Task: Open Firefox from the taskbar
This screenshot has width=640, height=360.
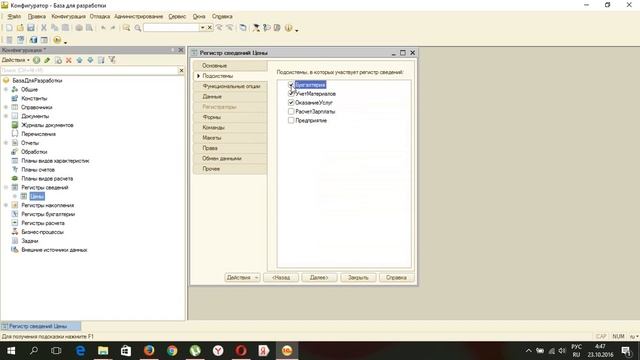Action: click(x=149, y=351)
